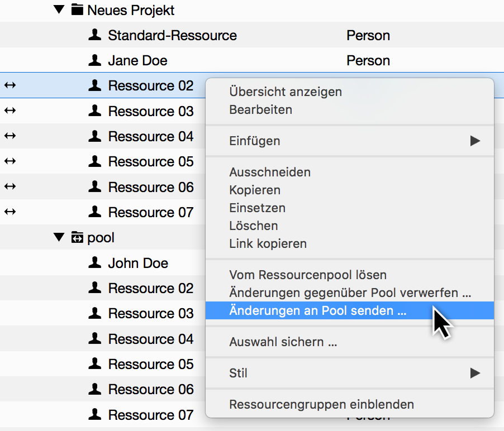Click the person icon beside Ressource 05 under pool
Viewport: 504px width, 431px height.
(95, 364)
